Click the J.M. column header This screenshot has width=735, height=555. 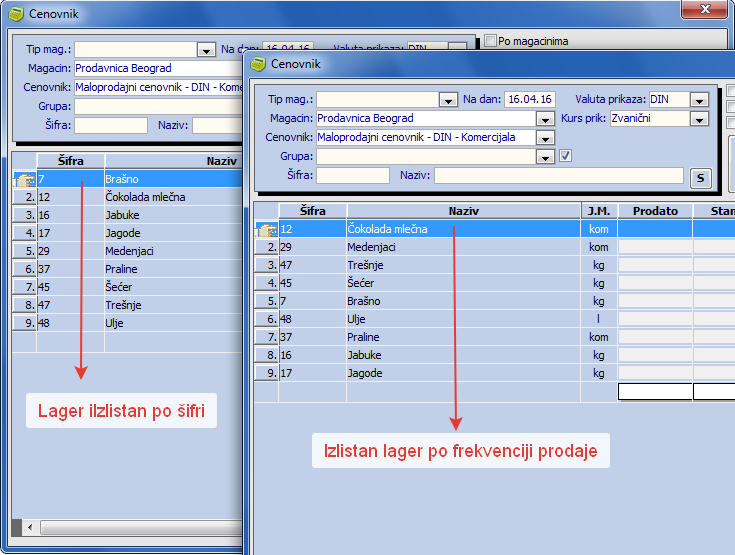coord(599,211)
